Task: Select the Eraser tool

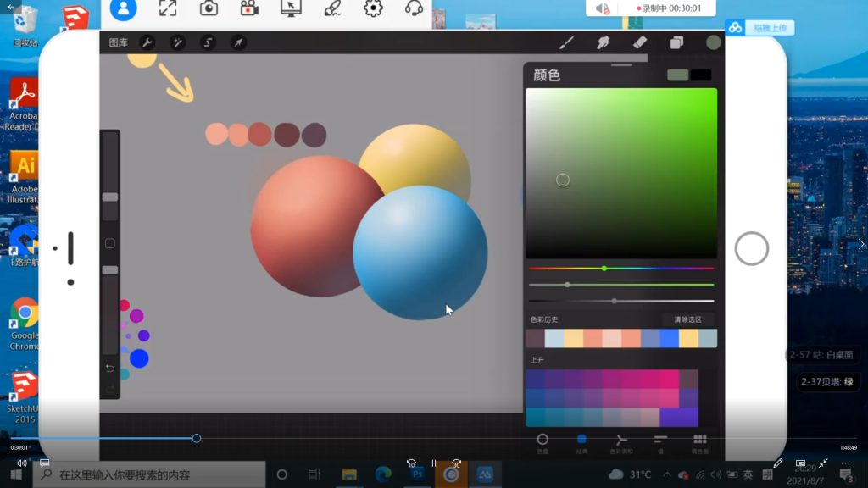Action: click(x=640, y=42)
